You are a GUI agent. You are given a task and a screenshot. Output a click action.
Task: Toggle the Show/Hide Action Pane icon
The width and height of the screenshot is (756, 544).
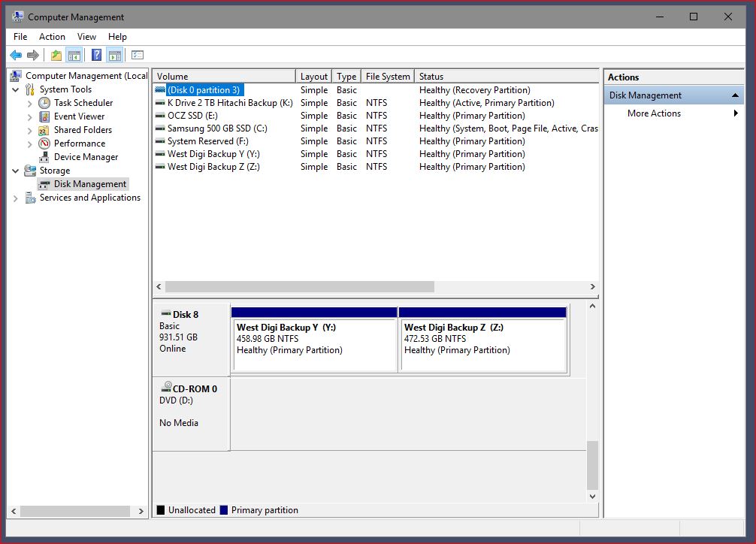[115, 55]
